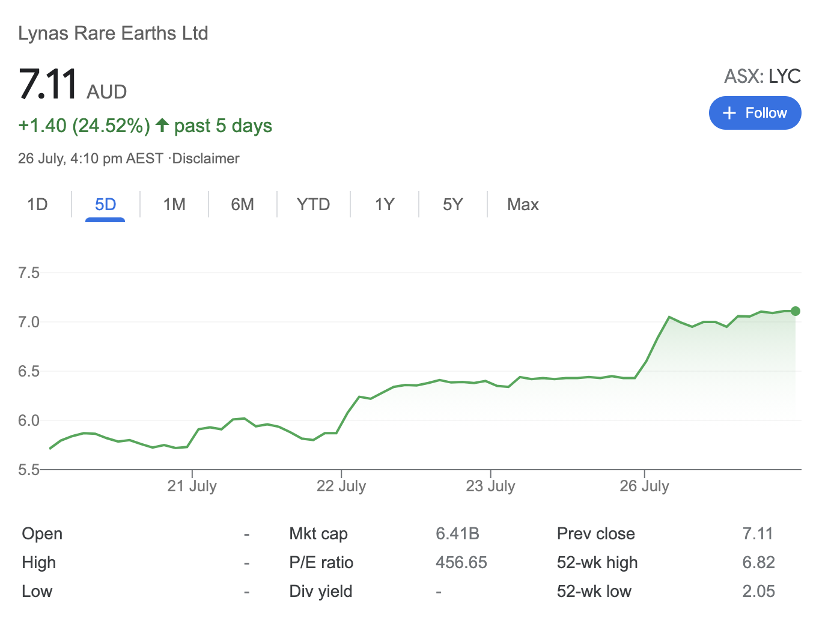Click the ASX: LYC ticker label

pyautogui.click(x=762, y=76)
